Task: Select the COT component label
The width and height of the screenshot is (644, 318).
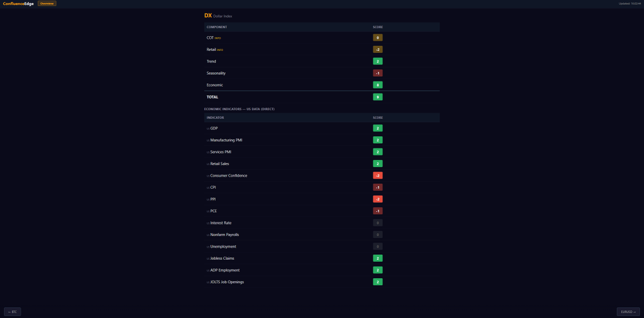Action: click(210, 38)
